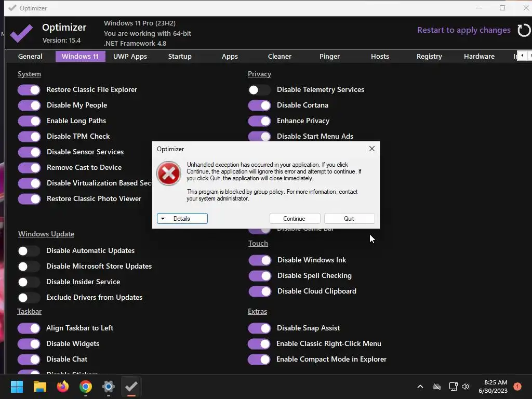The width and height of the screenshot is (532, 399).
Task: Enable Disable Automatic Updates toggle
Action: click(29, 251)
